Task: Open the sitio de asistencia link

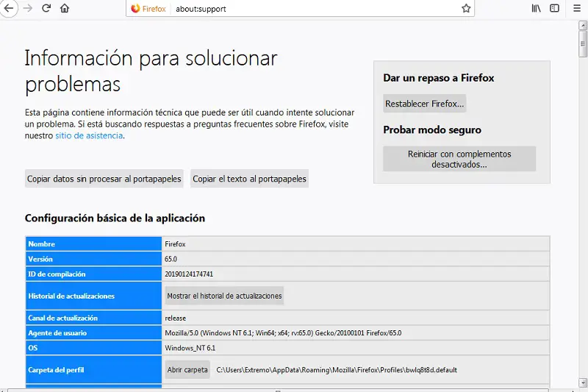Action: [x=89, y=136]
